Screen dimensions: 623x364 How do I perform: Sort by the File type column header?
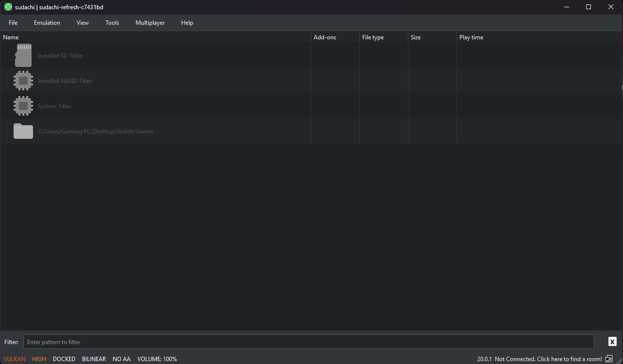click(384, 37)
